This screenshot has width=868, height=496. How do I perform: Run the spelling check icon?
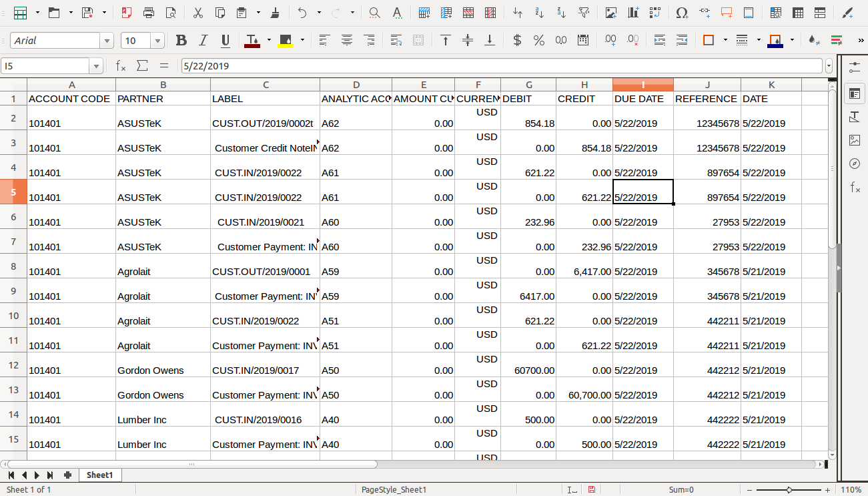(x=397, y=13)
